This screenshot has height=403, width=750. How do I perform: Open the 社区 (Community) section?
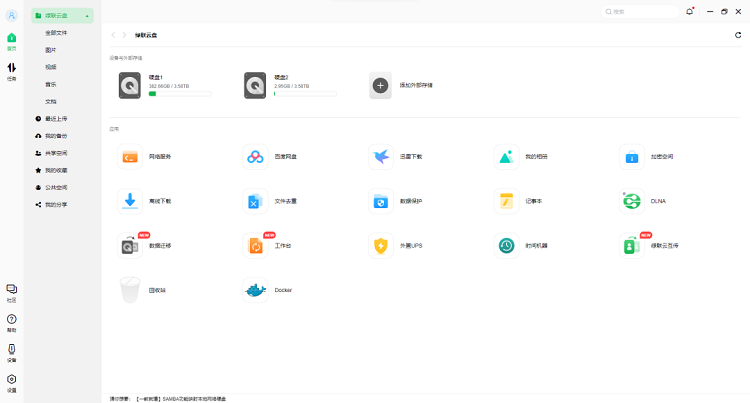[12, 292]
